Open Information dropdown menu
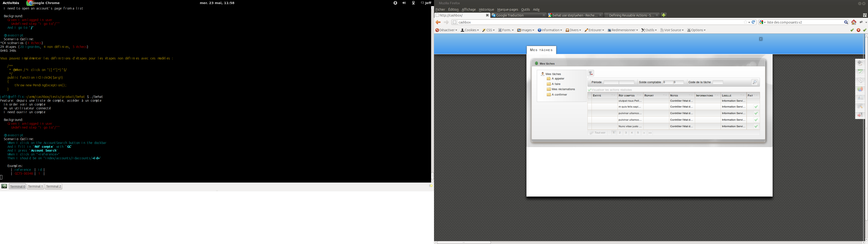 click(550, 30)
